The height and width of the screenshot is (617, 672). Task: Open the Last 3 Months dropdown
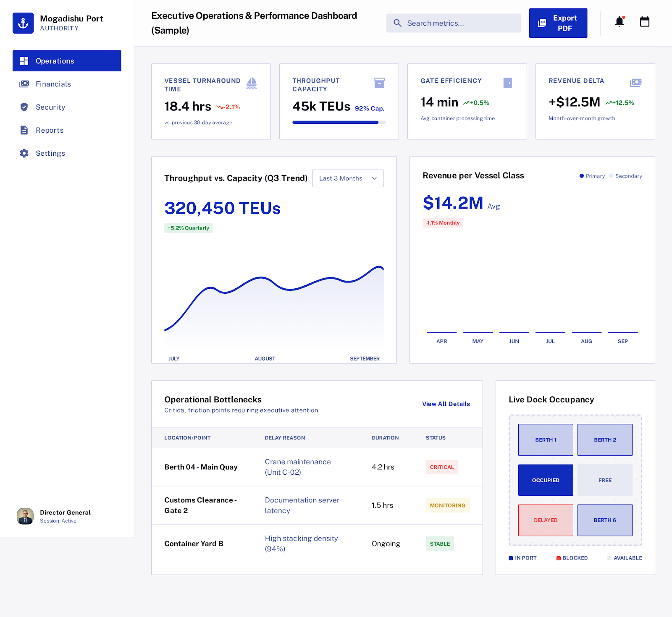click(x=348, y=178)
